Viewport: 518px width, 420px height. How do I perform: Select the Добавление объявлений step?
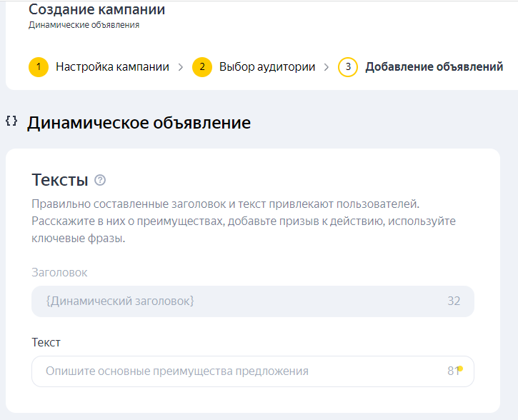[434, 67]
